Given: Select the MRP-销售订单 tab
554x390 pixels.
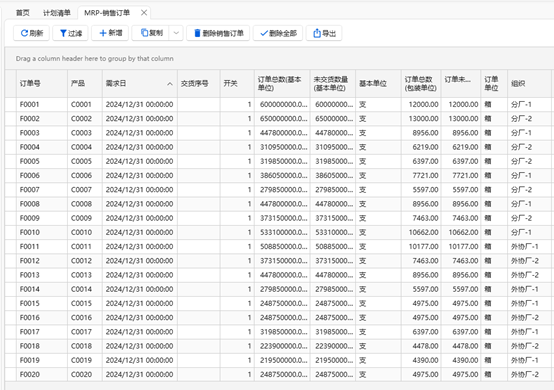Looking at the screenshot, I should (x=107, y=13).
